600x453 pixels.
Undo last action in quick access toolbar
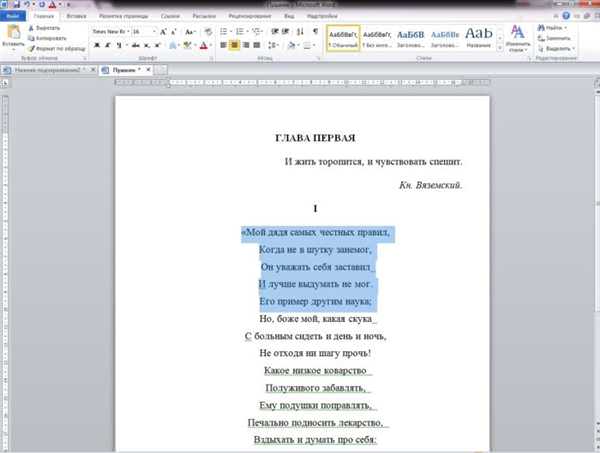(27, 5)
